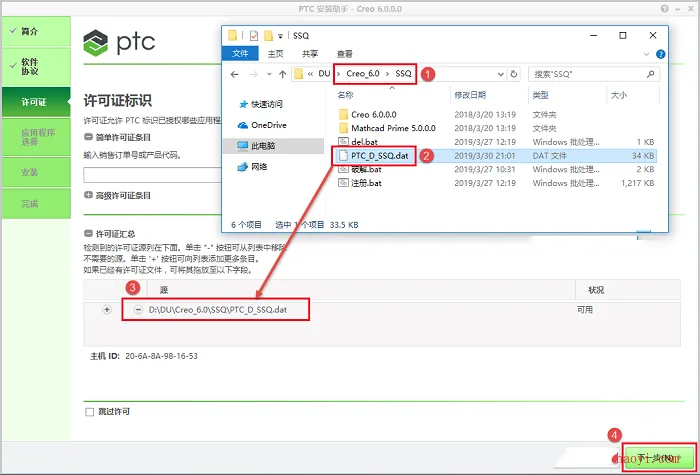Screen dimensions: 700x475
Task: Sort files by 大小 column
Action: 619,95
